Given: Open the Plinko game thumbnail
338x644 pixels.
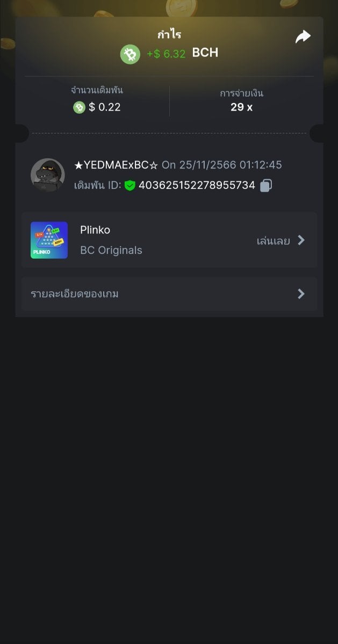Looking at the screenshot, I should 49,240.
